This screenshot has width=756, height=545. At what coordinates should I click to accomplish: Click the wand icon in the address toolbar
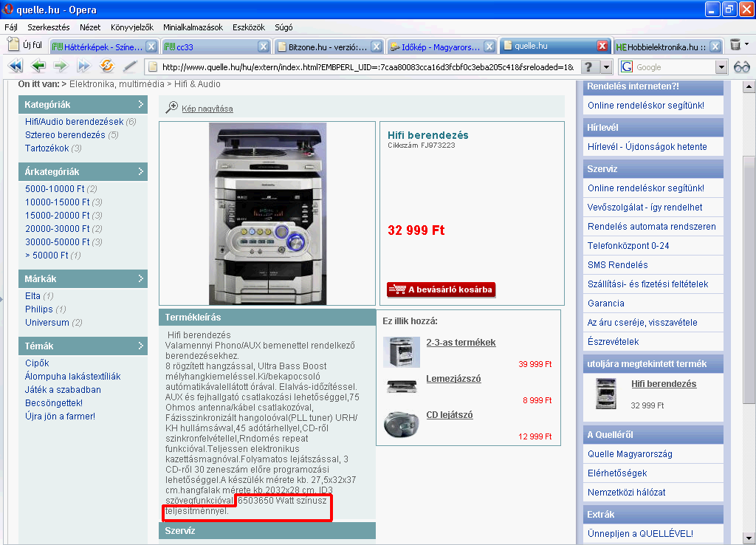point(130,66)
